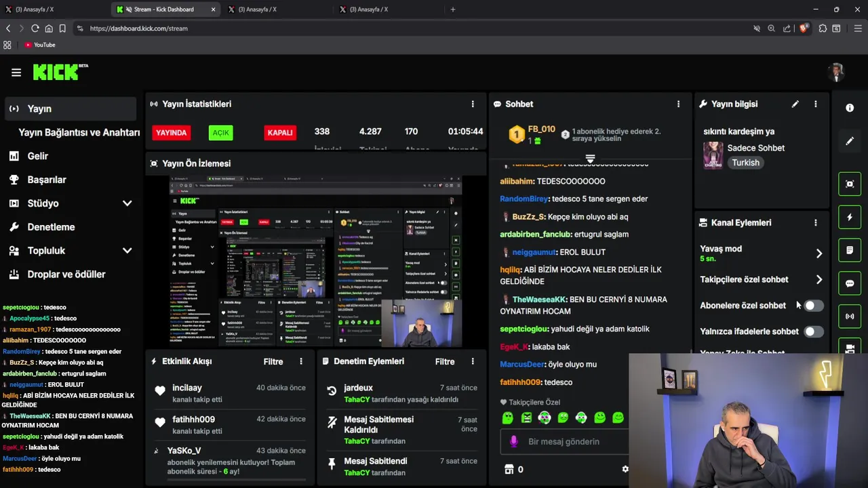The image size is (868, 488).
Task: Open Etkinlik Akışı panel three-dot menu
Action: [301, 362]
